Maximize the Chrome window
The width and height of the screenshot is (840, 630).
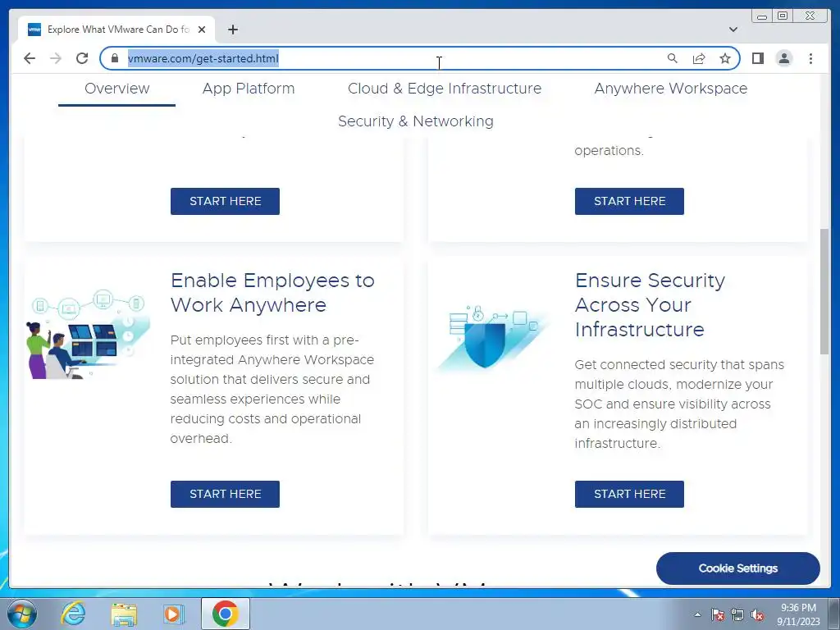pyautogui.click(x=782, y=16)
